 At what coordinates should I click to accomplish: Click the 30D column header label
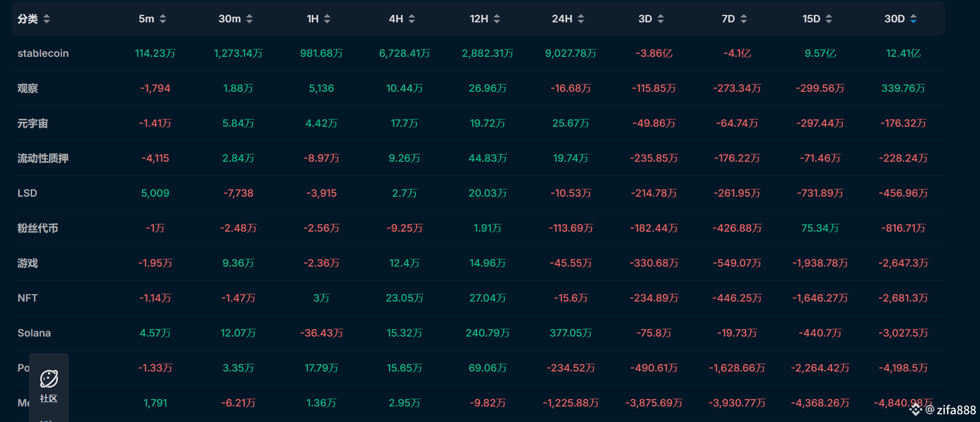894,19
